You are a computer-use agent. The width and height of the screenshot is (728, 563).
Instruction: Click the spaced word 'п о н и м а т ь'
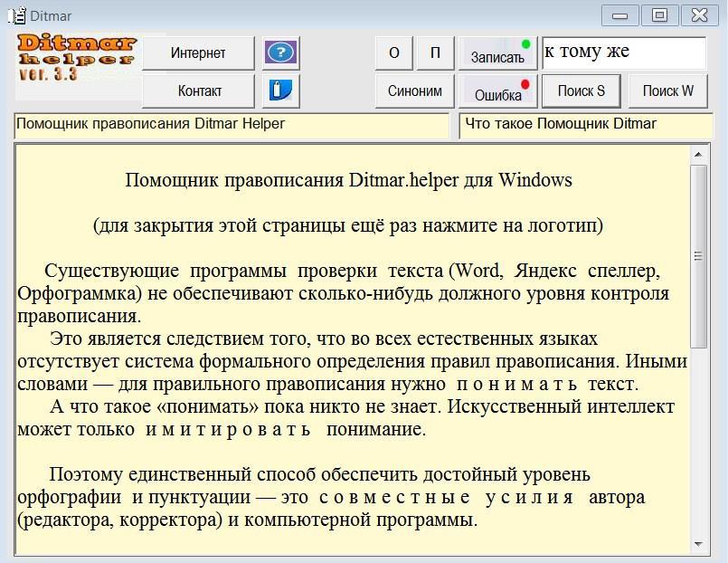coord(516,384)
